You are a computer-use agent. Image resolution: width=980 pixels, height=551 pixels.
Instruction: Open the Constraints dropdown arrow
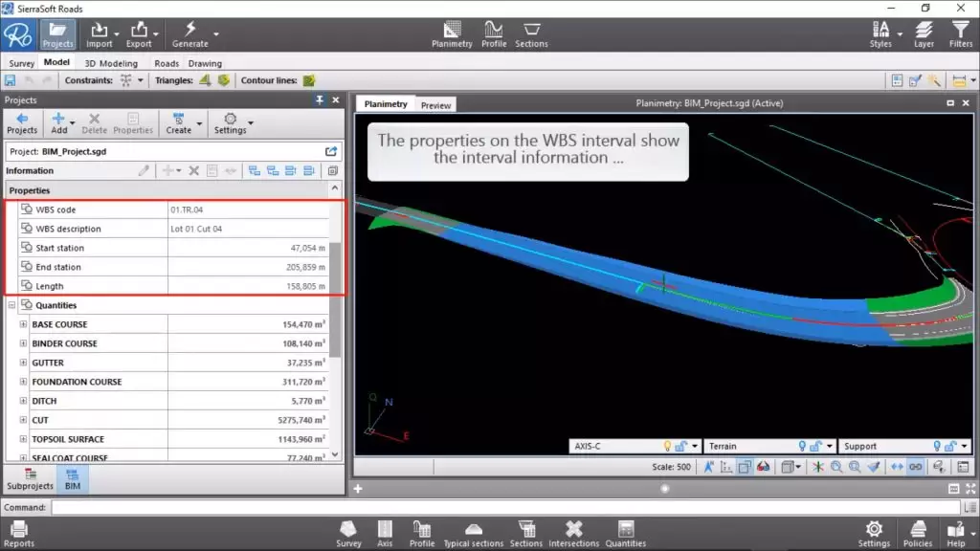click(x=141, y=81)
